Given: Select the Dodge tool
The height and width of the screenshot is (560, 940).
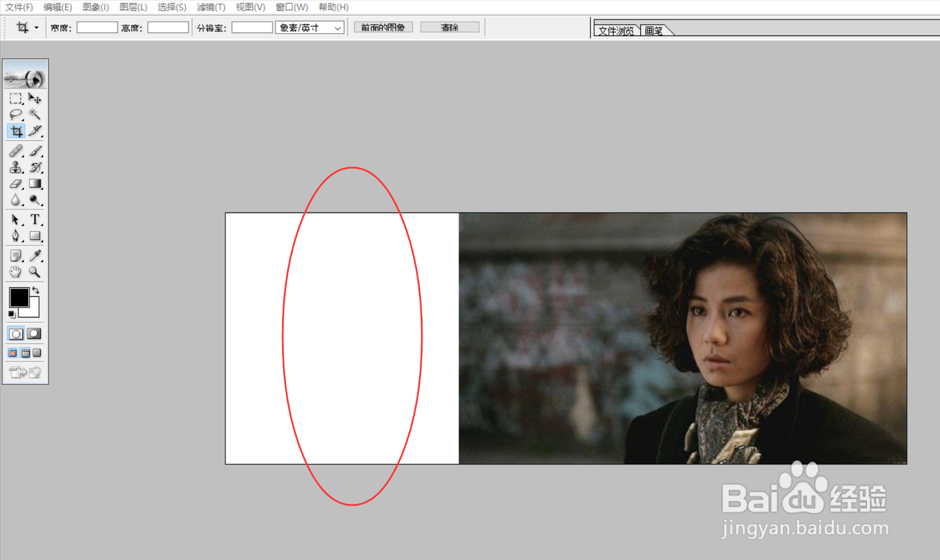Looking at the screenshot, I should [35, 200].
